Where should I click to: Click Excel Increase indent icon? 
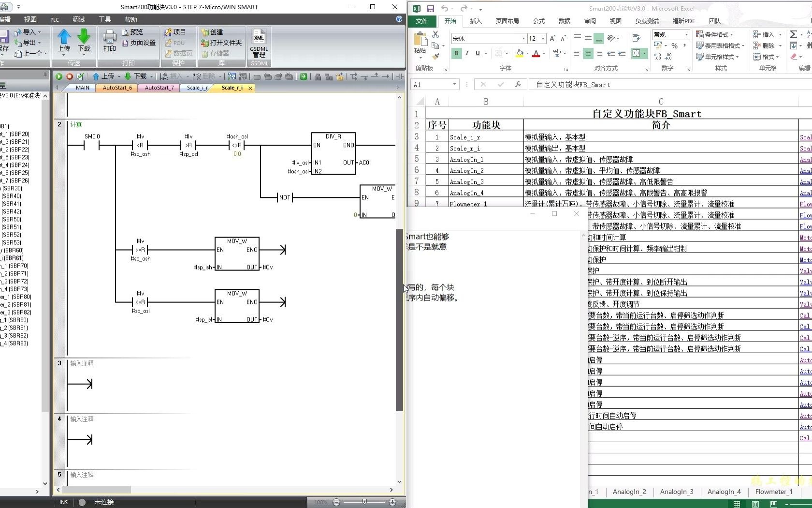pos(622,53)
